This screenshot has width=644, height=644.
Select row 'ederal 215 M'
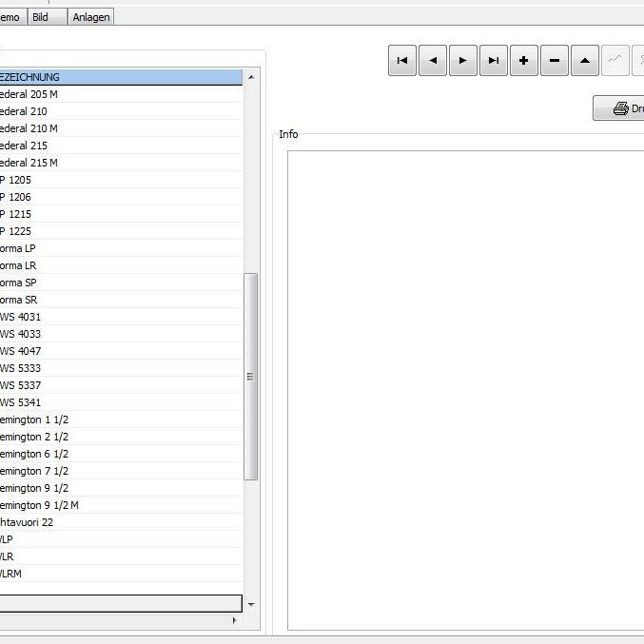(121, 163)
